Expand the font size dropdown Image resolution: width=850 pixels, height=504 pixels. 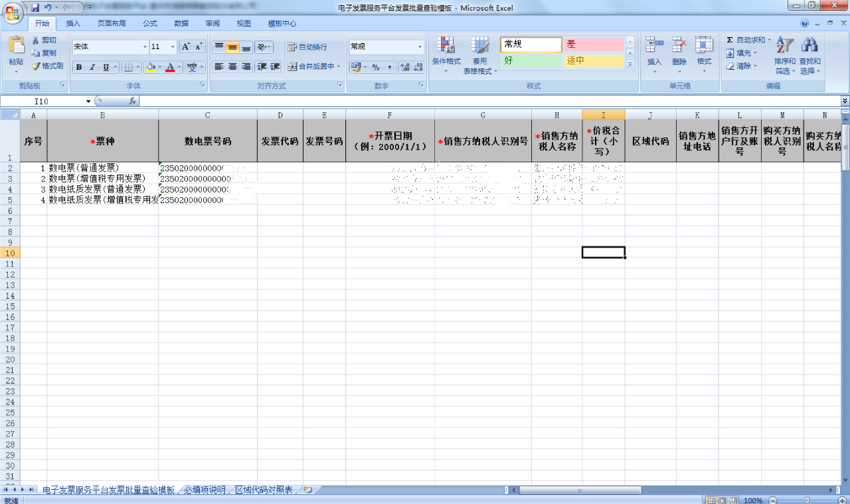click(x=173, y=47)
